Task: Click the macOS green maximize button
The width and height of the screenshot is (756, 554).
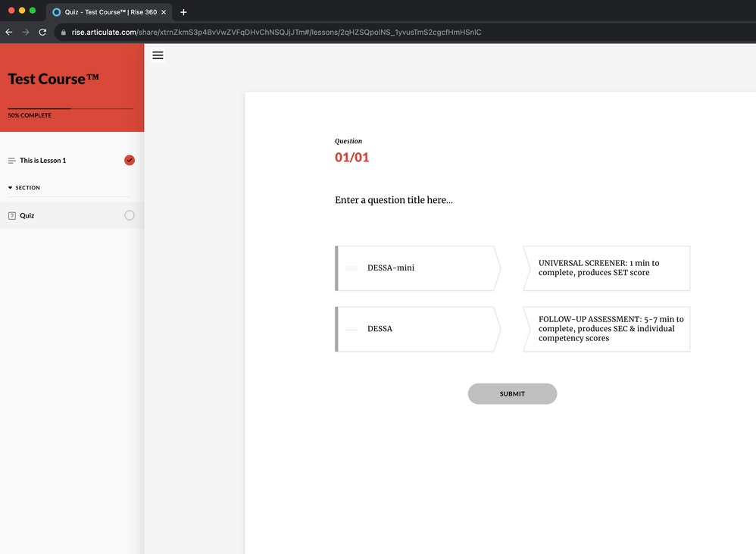Action: pyautogui.click(x=33, y=11)
